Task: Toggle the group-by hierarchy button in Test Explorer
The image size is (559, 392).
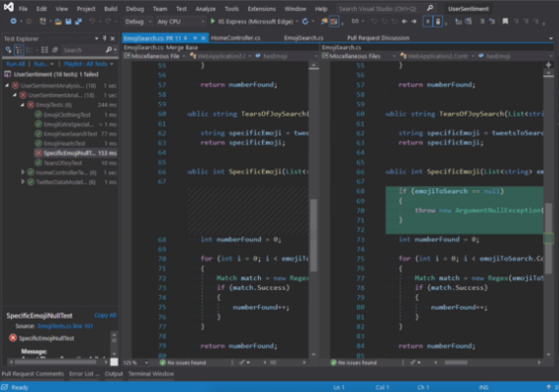Action: (19, 50)
